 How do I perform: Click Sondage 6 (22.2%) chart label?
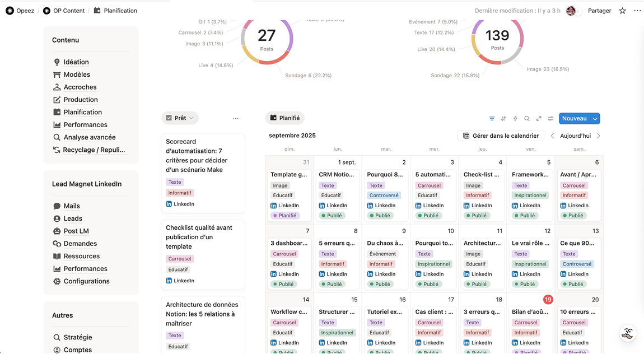tap(308, 76)
